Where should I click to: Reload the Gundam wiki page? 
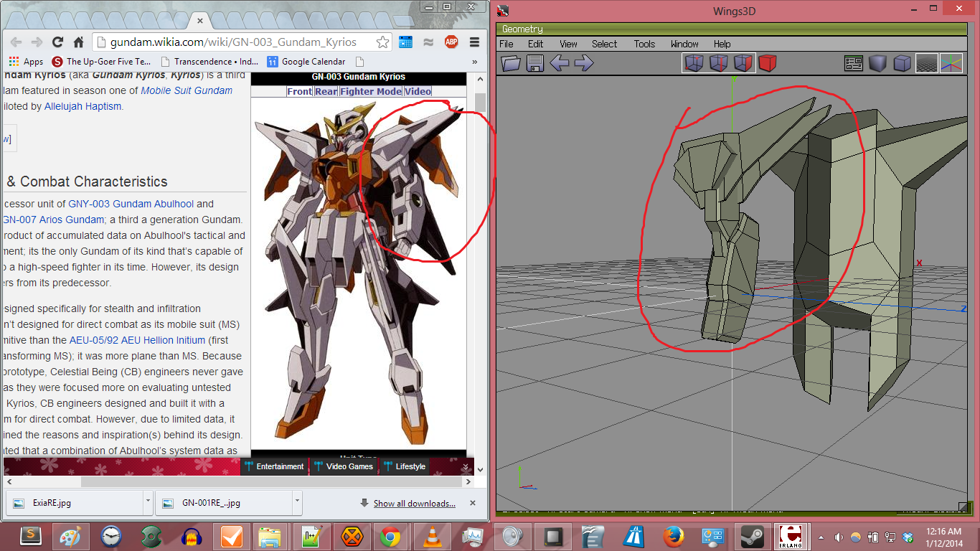(58, 42)
